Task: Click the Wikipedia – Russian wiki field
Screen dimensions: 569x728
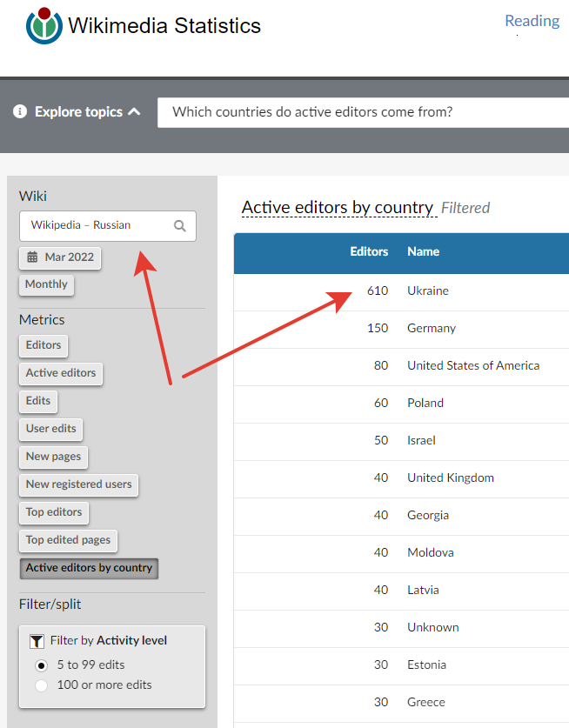Action: [108, 226]
